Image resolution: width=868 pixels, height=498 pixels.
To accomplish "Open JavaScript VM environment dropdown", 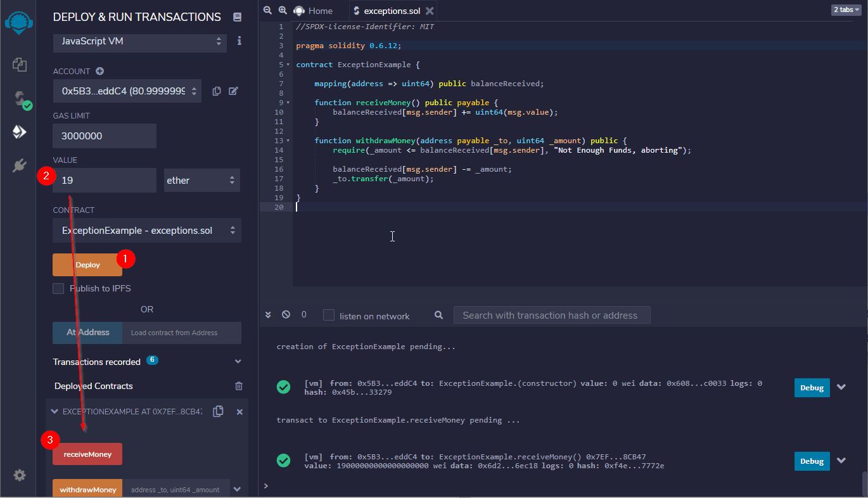I will pyautogui.click(x=139, y=41).
